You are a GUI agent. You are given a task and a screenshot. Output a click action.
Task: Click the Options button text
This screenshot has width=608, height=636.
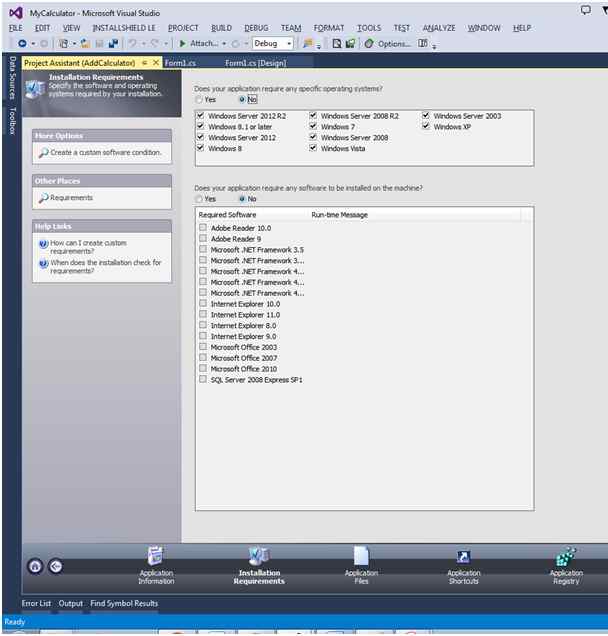(x=394, y=43)
